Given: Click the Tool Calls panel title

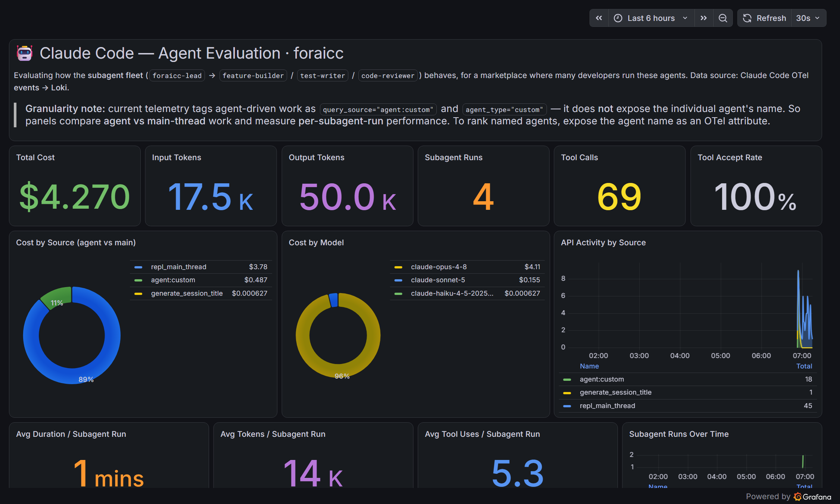Looking at the screenshot, I should [x=579, y=158].
